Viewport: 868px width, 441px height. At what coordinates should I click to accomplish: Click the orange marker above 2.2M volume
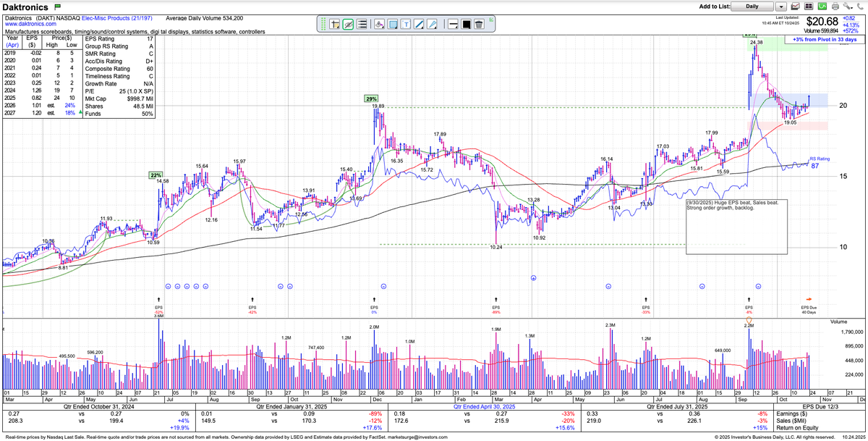click(749, 320)
